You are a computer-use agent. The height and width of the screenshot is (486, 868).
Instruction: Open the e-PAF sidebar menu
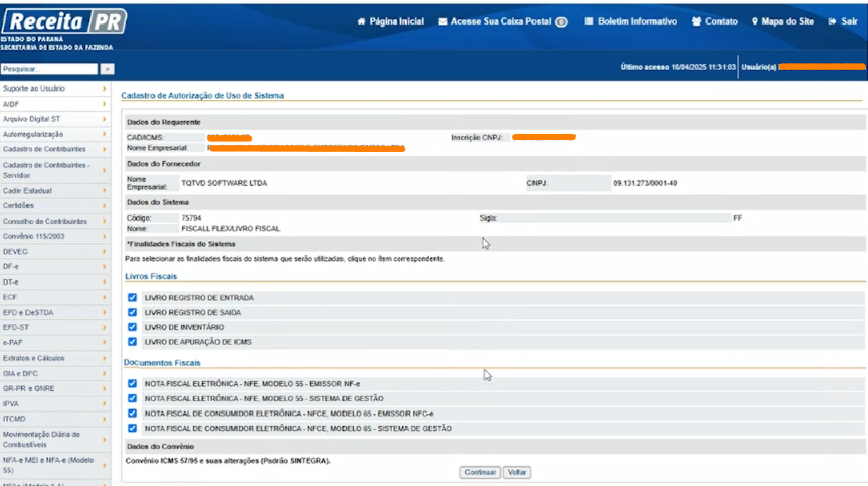[x=56, y=342]
